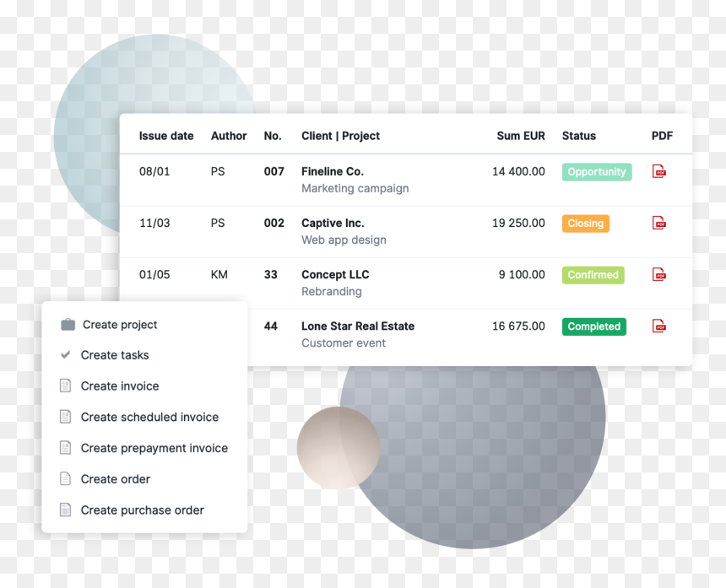Open client Lone Star Real Estate
This screenshot has height=588, width=726.
(358, 326)
